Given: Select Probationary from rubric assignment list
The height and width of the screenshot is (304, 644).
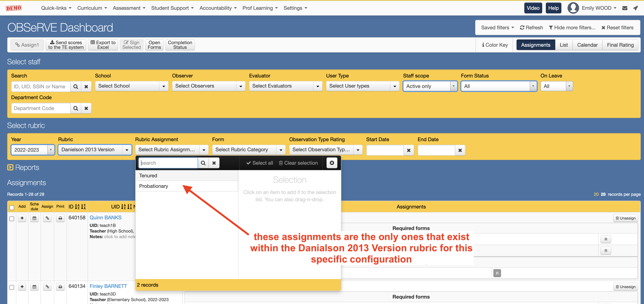Looking at the screenshot, I should pyautogui.click(x=153, y=186).
